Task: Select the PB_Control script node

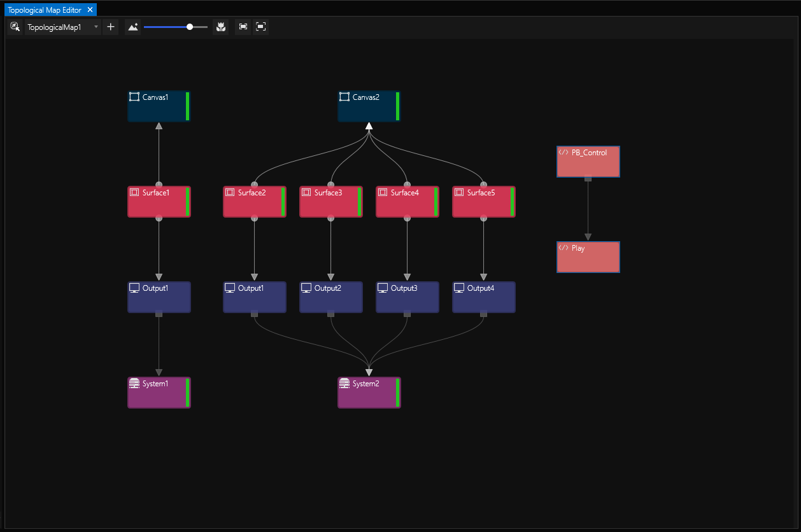Action: point(588,162)
